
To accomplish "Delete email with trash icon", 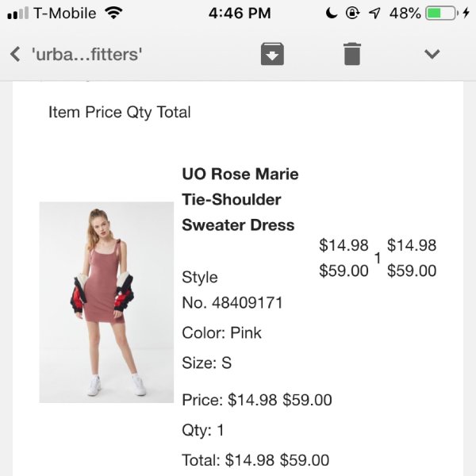I will 351,54.
